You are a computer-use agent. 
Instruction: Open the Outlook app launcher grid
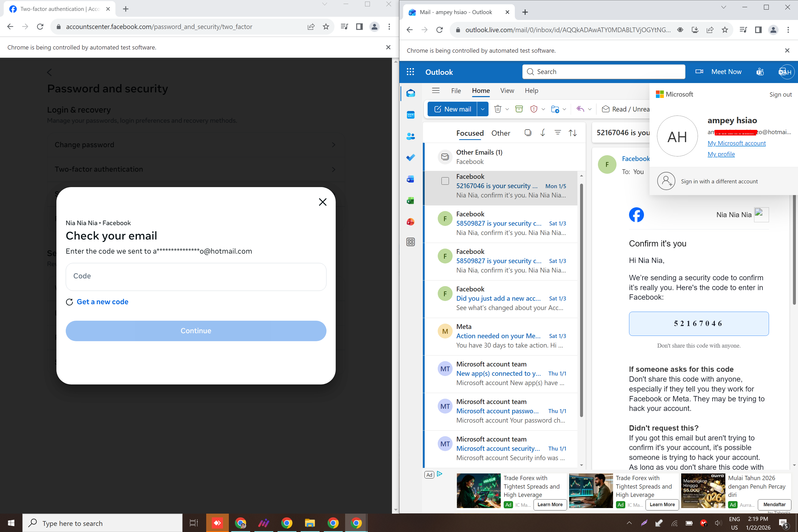pyautogui.click(x=410, y=72)
